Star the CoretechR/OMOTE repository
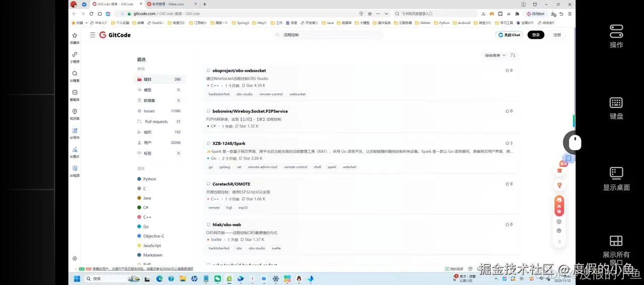This screenshot has width=644, height=285. pyautogui.click(x=509, y=184)
